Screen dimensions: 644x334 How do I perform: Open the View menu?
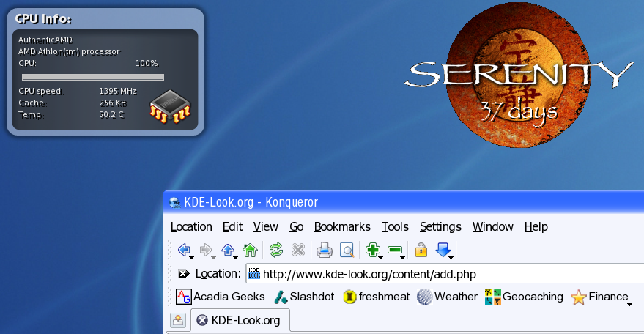click(265, 227)
